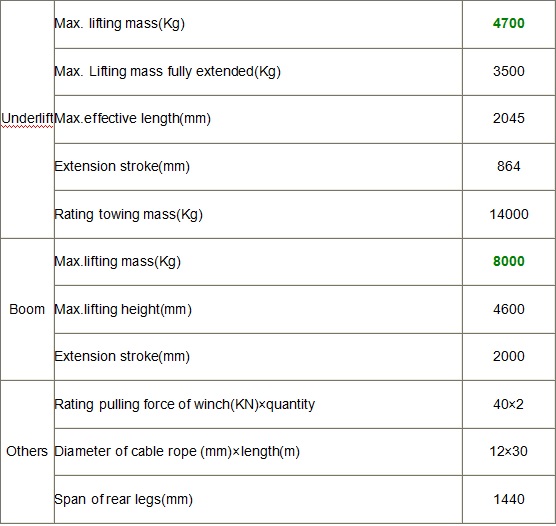Select the 40×2 value cell
556x526 pixels.
(508, 404)
